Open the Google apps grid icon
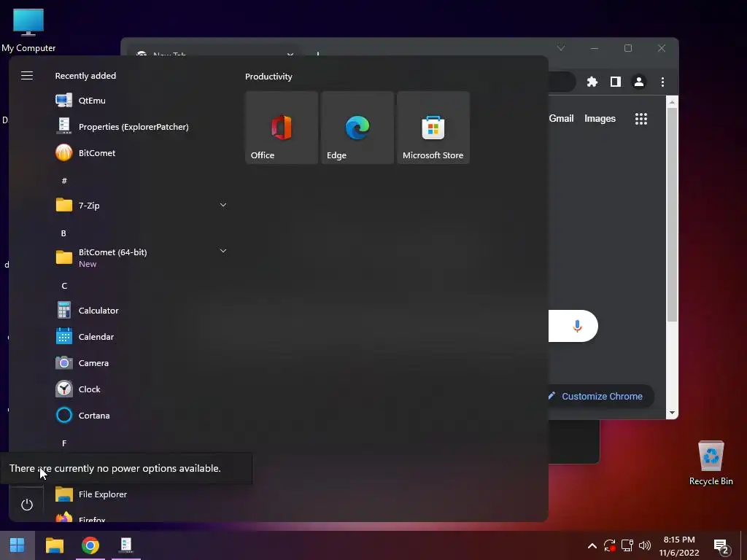 click(641, 119)
